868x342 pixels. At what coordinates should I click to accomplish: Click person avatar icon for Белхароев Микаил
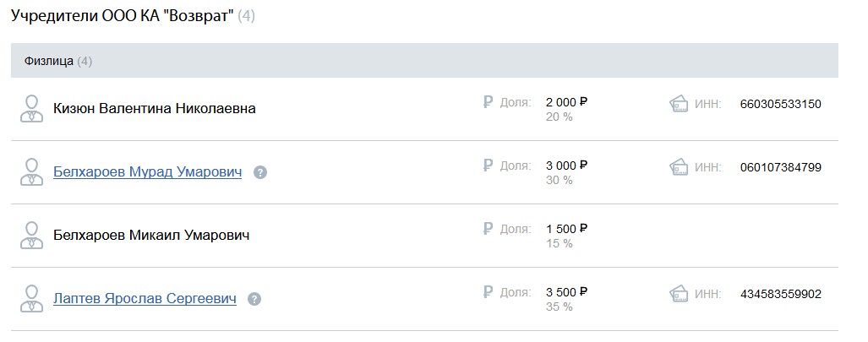(x=31, y=236)
